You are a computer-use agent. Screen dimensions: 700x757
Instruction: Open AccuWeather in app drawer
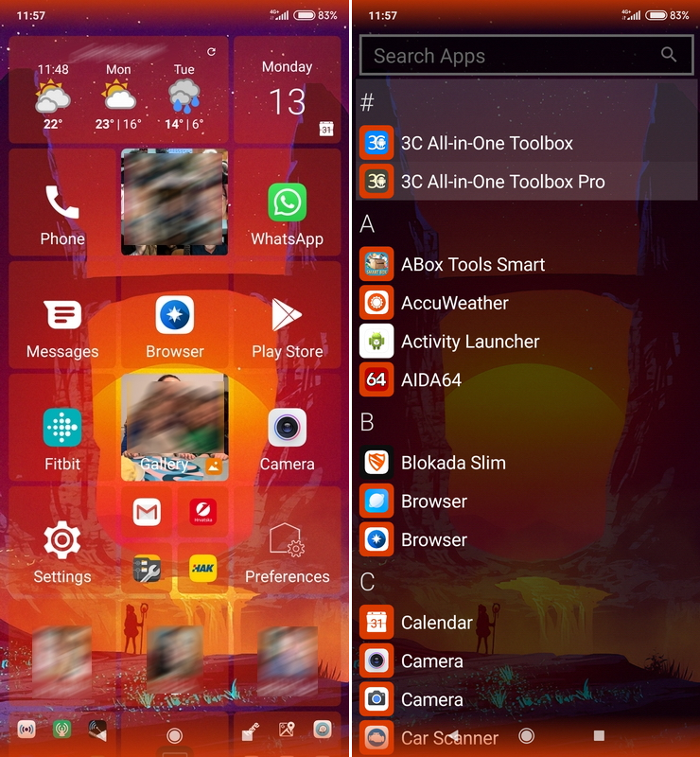526,303
